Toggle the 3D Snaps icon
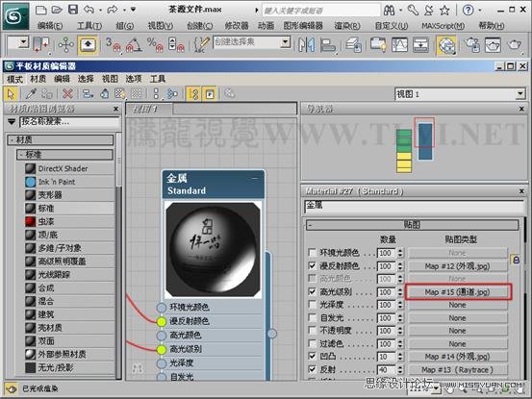This screenshot has height=399, width=532. coord(113,45)
